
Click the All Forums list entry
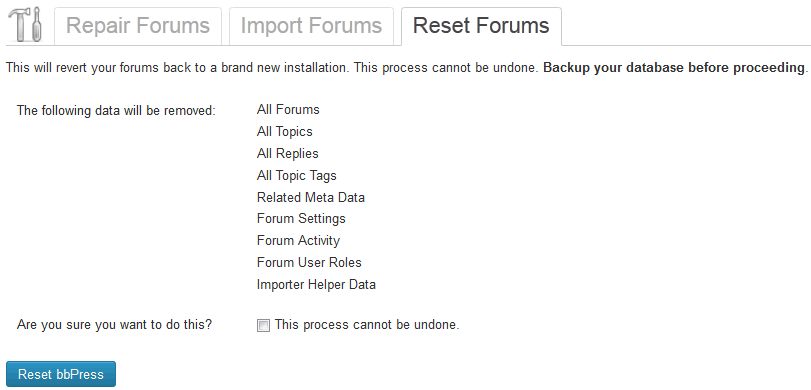point(288,110)
